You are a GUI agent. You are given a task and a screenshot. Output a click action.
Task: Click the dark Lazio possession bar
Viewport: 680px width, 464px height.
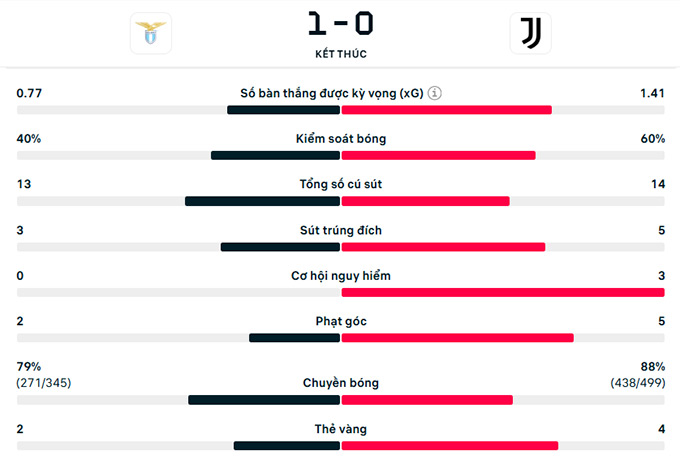pyautogui.click(x=276, y=155)
